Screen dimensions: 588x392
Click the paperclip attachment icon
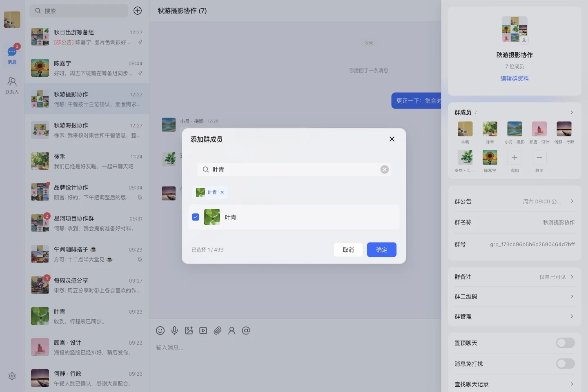[x=217, y=331]
